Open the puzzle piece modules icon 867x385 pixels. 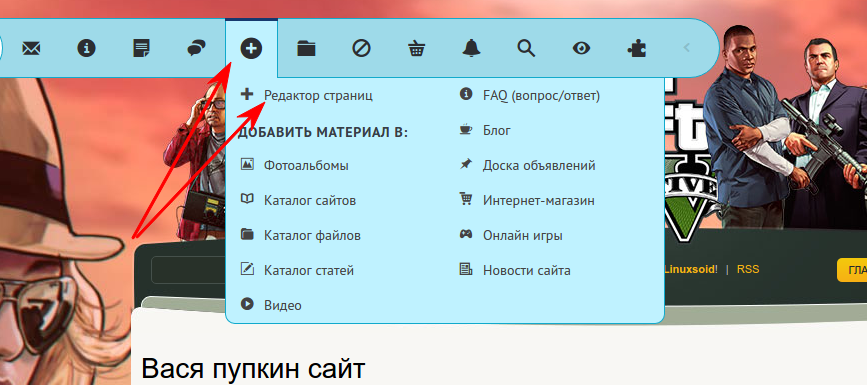637,49
